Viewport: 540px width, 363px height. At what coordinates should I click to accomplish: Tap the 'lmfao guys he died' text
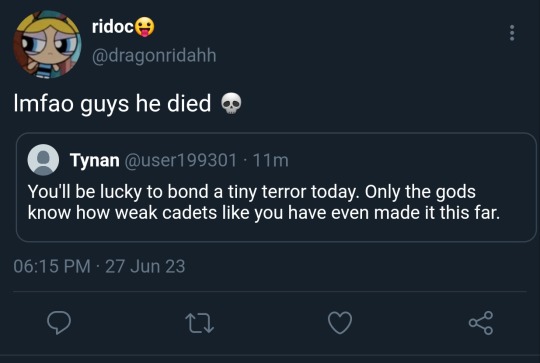[112, 103]
